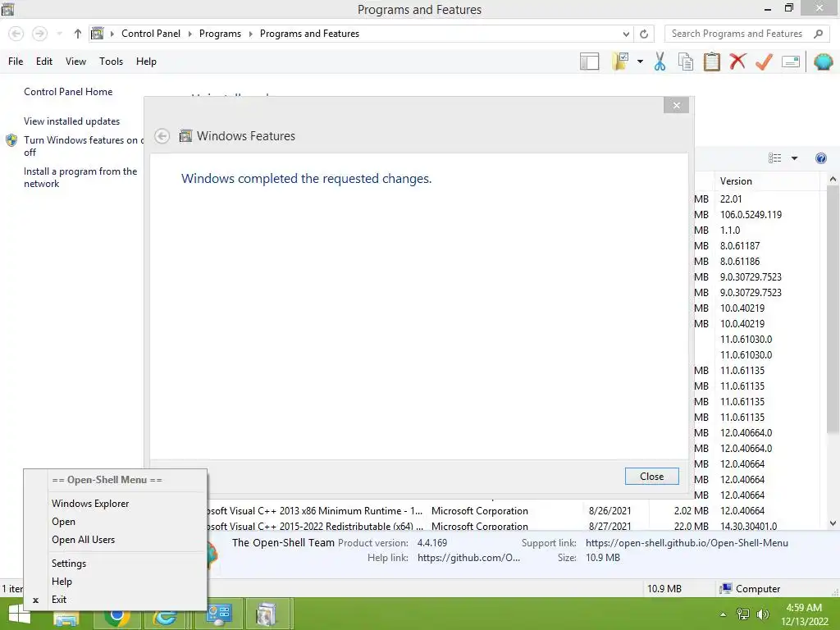Viewport: 840px width, 630px height.
Task: Click the Programs and Features taskbar icon
Action: tap(266, 614)
